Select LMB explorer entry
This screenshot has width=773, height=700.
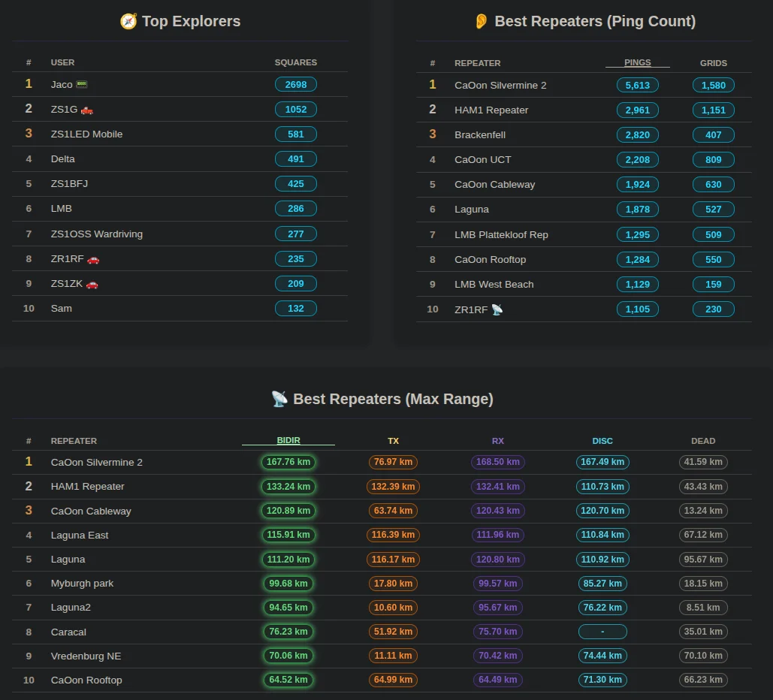pyautogui.click(x=180, y=209)
